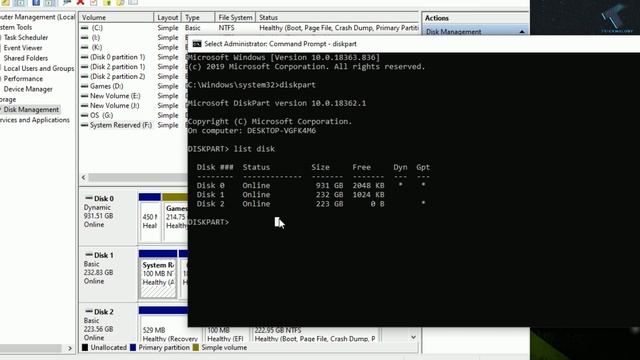Select Disk 0 450 MB partition block

click(x=150, y=218)
